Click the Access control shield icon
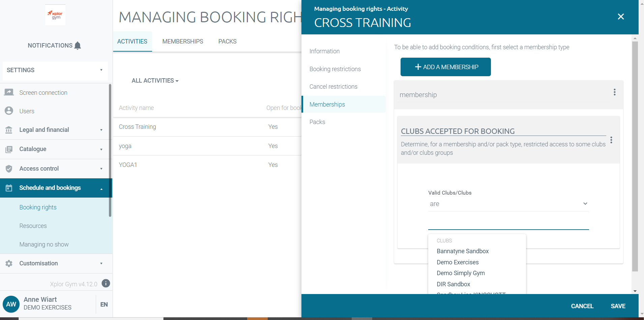This screenshot has width=644, height=320. 9,169
